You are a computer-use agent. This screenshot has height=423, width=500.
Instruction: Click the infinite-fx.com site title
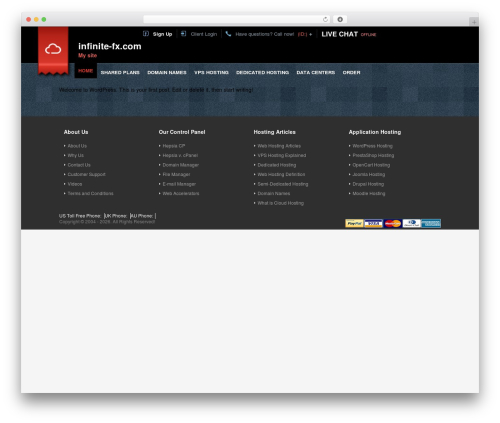pyautogui.click(x=110, y=46)
